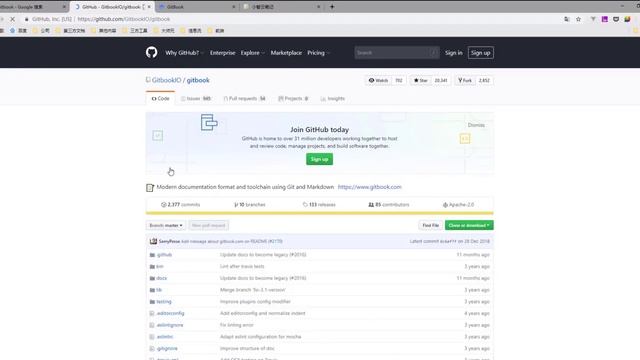Screen dimensions: 640x360
Task: Click the file icon next to .eslintrc
Action: (x=152, y=337)
